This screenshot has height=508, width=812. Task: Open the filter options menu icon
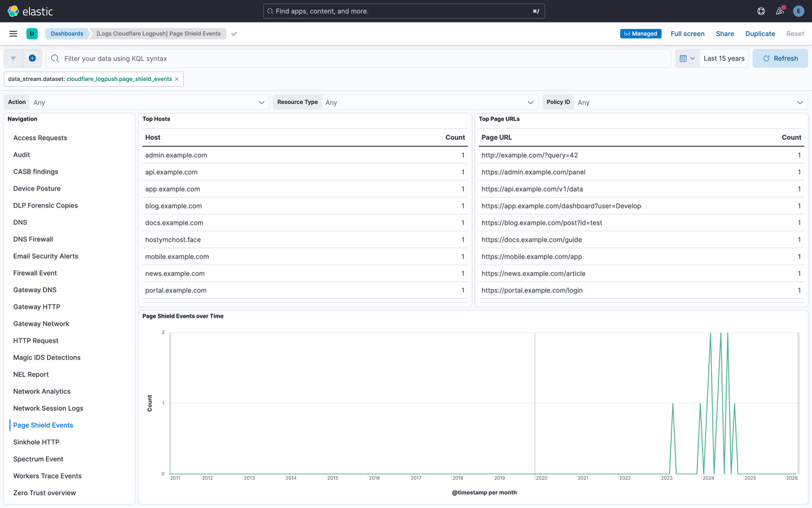(x=14, y=59)
